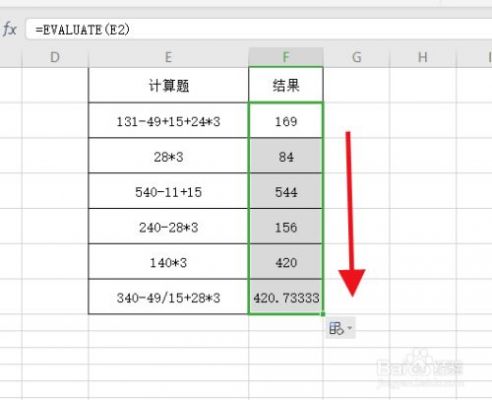Select cell with 340-49/15+28*3
The image size is (492, 400).
[x=168, y=297]
